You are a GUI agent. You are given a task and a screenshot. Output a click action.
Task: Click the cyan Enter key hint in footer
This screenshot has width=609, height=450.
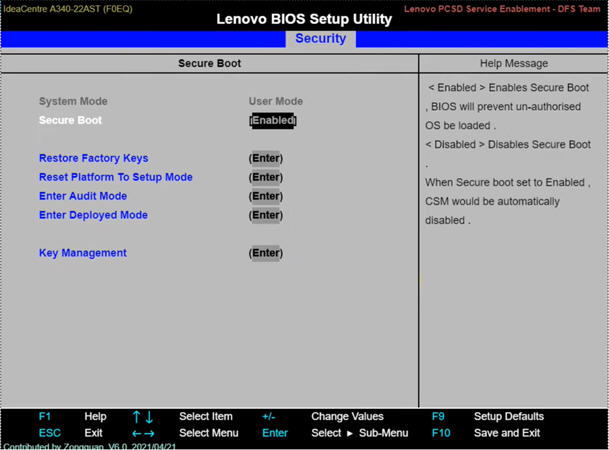(275, 433)
